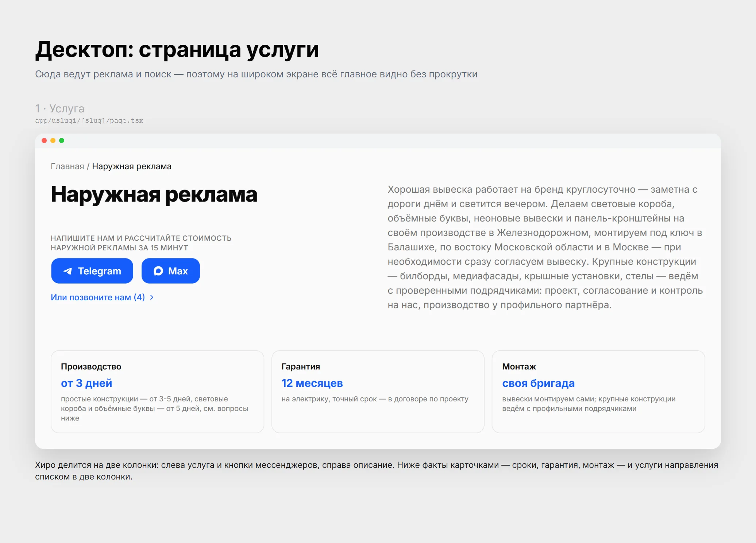
Task: Click the 'своя бригада' value
Action: 538,383
